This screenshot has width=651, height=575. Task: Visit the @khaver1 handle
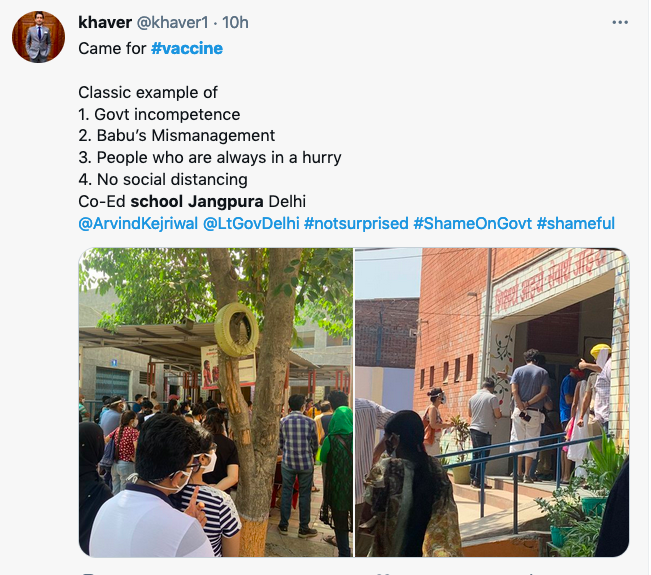click(x=172, y=22)
